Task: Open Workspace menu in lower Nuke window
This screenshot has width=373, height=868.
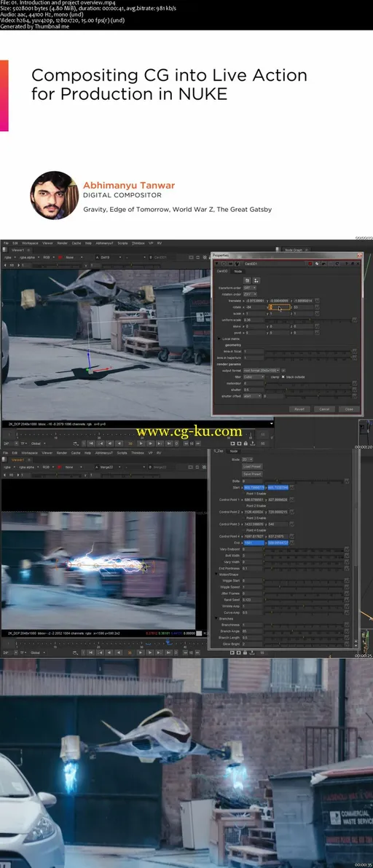Action: pyautogui.click(x=30, y=452)
